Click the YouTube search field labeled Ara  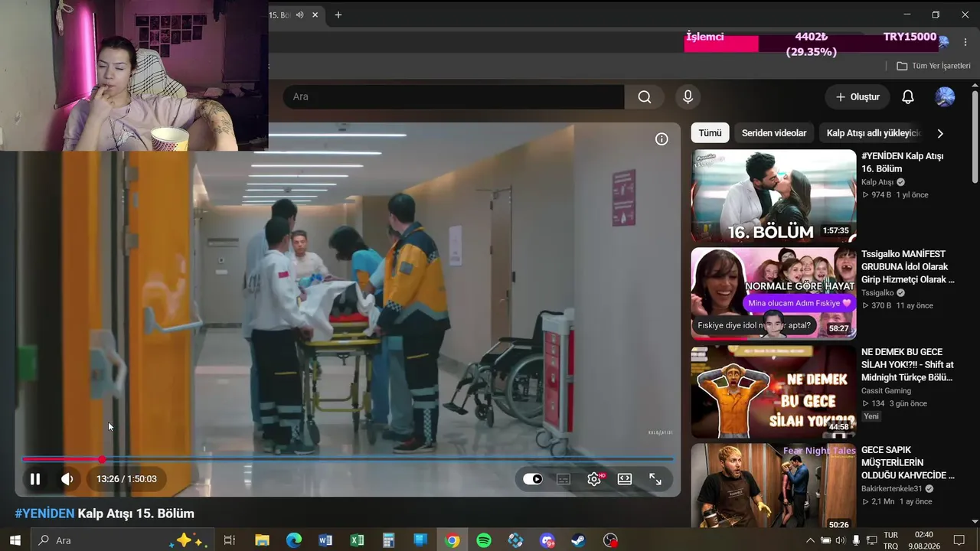tap(453, 96)
